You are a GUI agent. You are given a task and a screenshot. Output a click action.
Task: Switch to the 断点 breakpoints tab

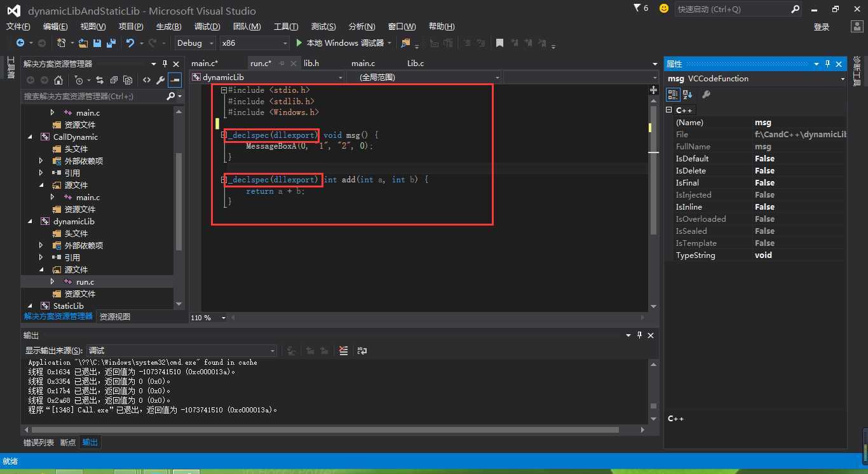[68, 442]
